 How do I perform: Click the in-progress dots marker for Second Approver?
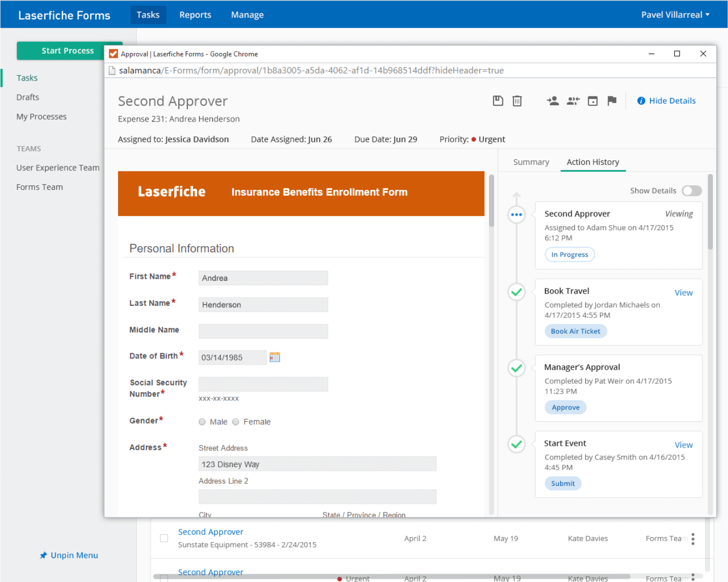(517, 214)
